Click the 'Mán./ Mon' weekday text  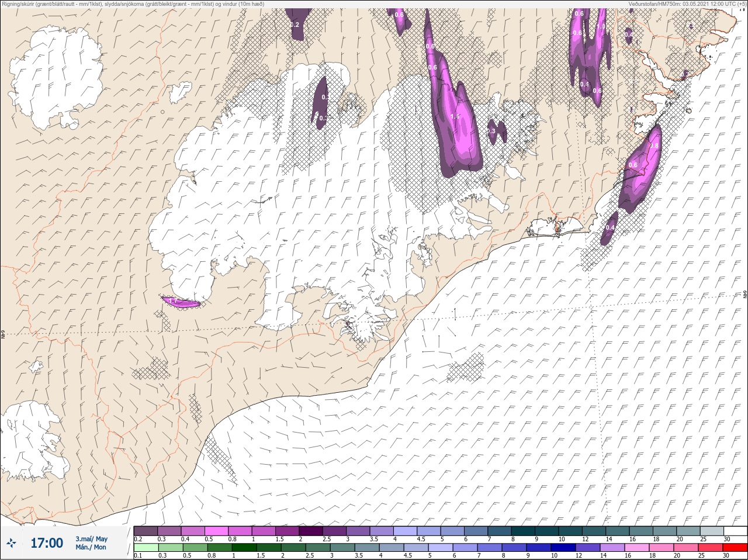pos(91,548)
